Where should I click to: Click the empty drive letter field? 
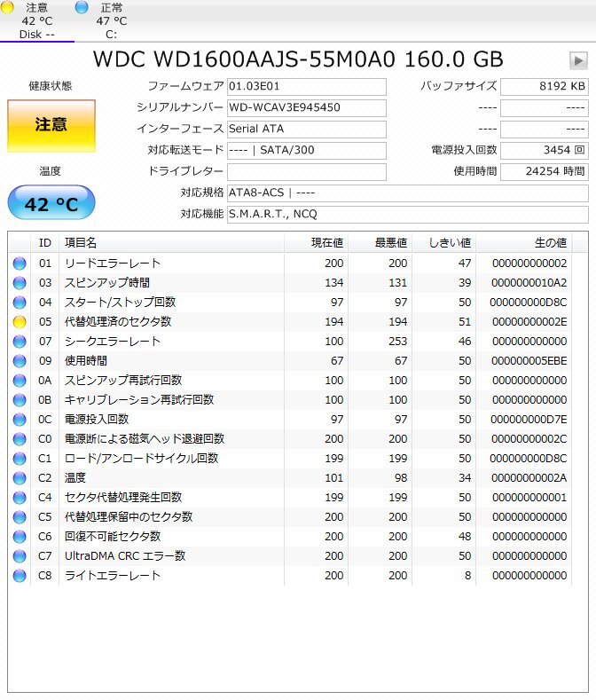click(306, 172)
